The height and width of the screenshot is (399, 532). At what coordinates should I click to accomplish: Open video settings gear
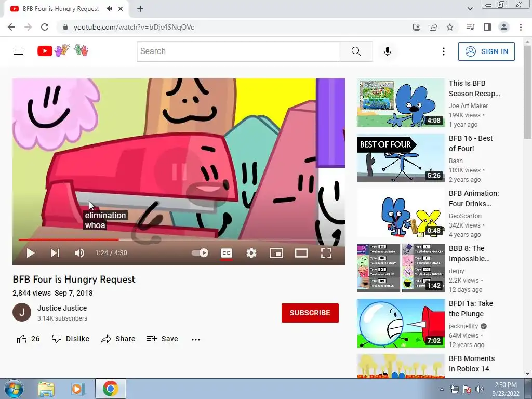pos(251,253)
